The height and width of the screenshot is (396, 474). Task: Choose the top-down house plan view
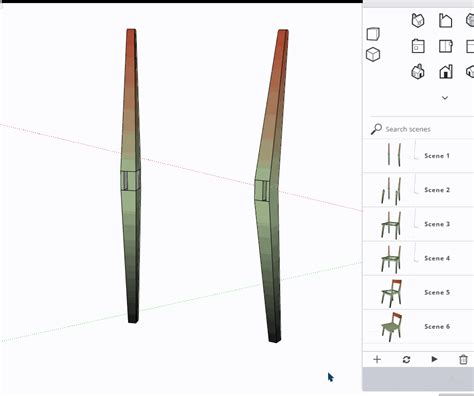tap(418, 46)
